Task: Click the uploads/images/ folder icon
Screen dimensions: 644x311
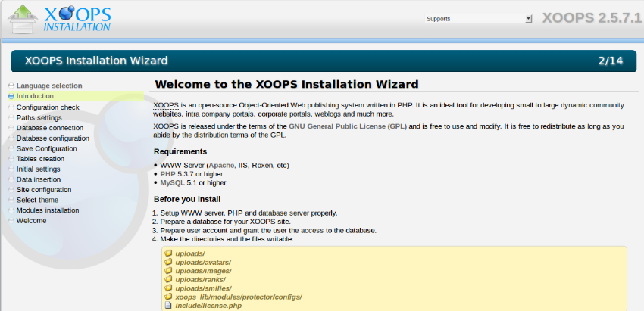Action: pos(168,271)
